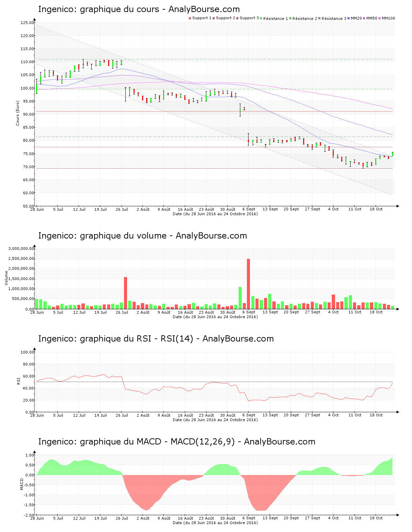Click the MM100 legend label

coord(388,18)
